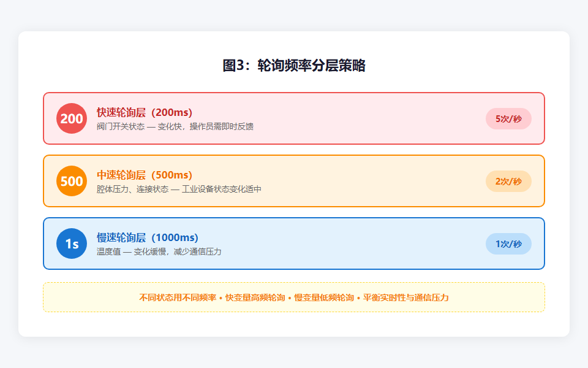Click the heading 慢速轮询层（1000ms）
The width and height of the screenshot is (588, 368).
pyautogui.click(x=148, y=237)
